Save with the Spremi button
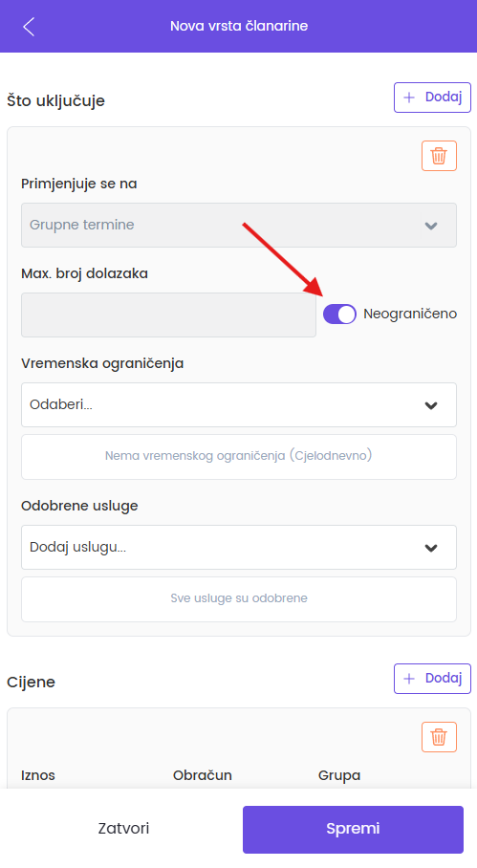 pyautogui.click(x=353, y=829)
